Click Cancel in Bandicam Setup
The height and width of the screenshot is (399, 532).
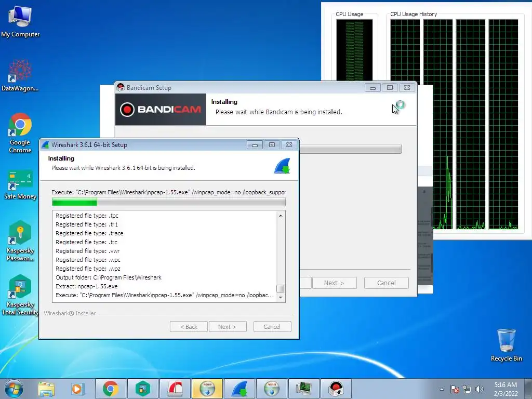click(x=386, y=283)
